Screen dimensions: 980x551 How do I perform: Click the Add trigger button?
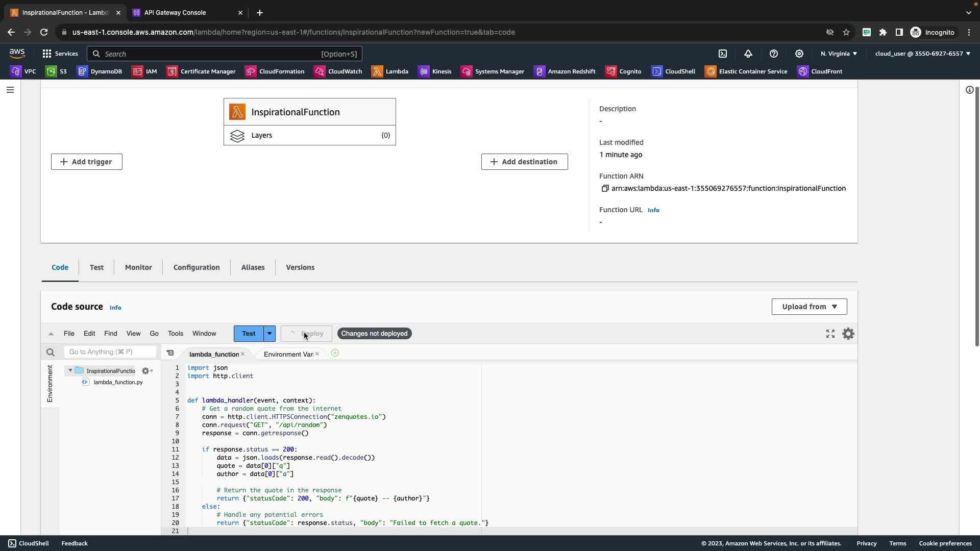[x=87, y=162]
